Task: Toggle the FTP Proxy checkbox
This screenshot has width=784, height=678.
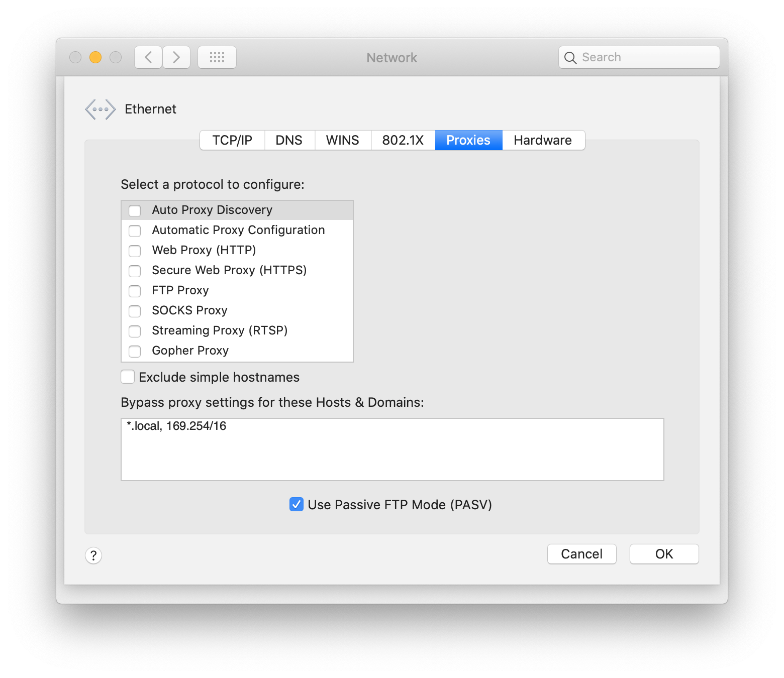Action: pyautogui.click(x=135, y=291)
